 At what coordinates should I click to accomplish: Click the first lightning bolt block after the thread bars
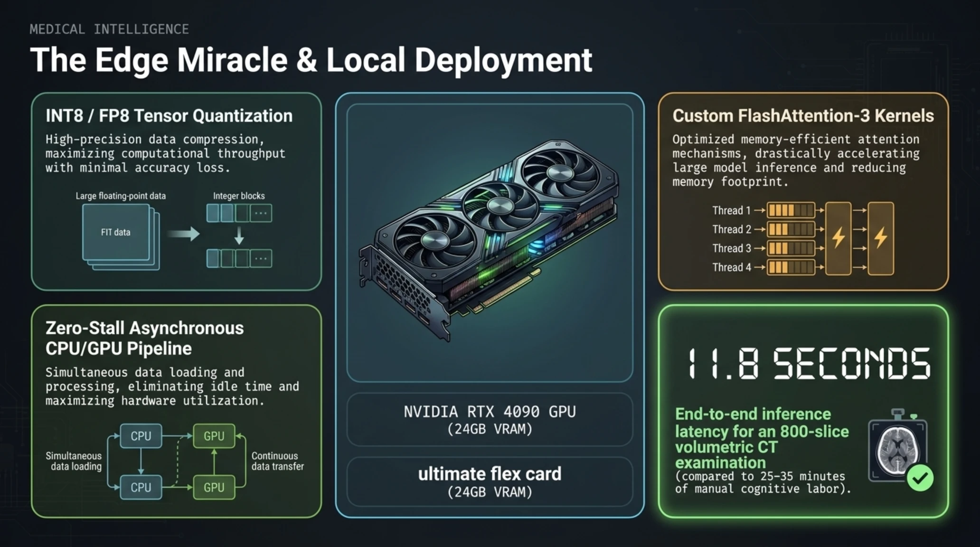pos(839,238)
